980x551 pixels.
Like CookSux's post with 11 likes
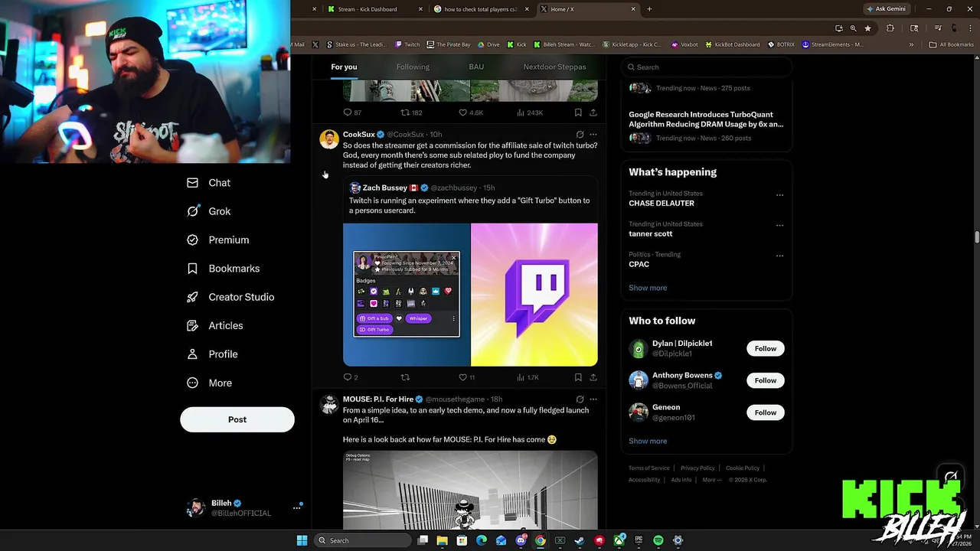tap(466, 377)
